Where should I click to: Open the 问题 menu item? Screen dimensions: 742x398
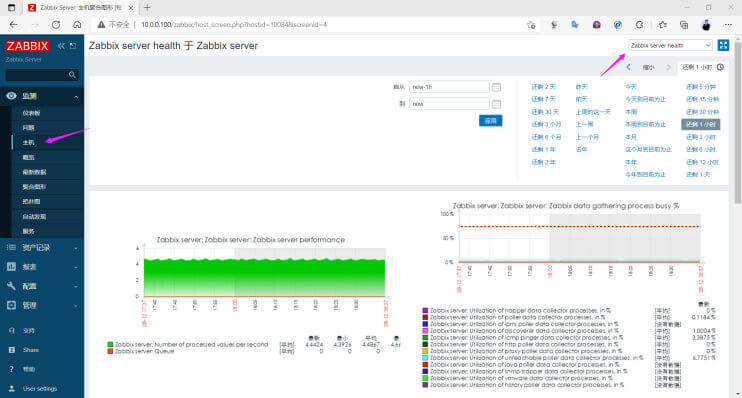point(28,128)
